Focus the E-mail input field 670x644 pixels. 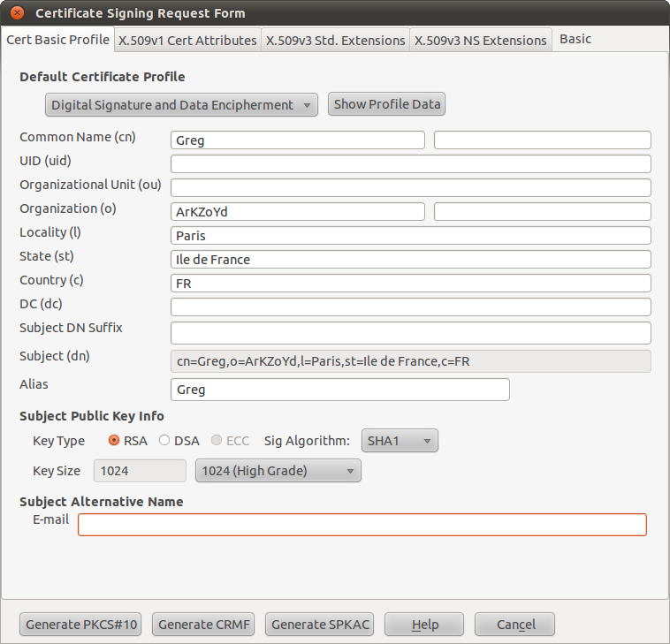pyautogui.click(x=362, y=525)
